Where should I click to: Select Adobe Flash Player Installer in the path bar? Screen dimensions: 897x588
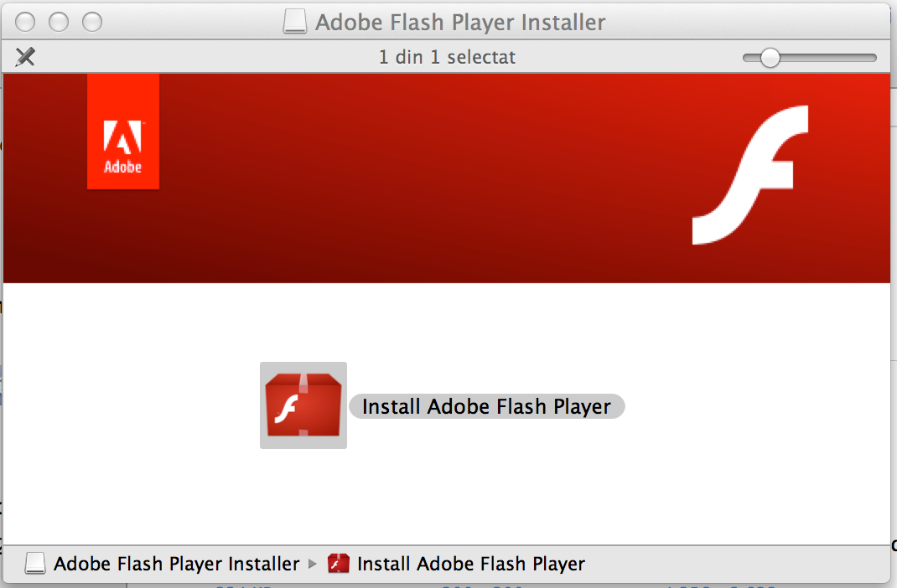tap(176, 564)
